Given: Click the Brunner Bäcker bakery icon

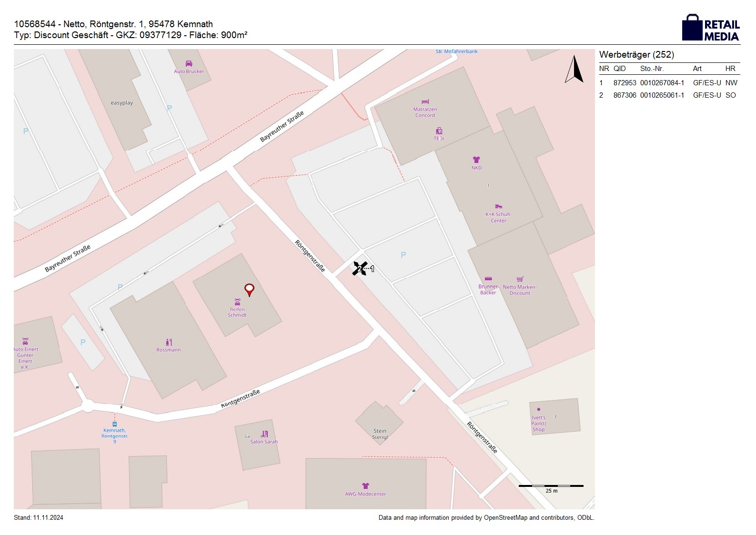Looking at the screenshot, I should click(488, 279).
